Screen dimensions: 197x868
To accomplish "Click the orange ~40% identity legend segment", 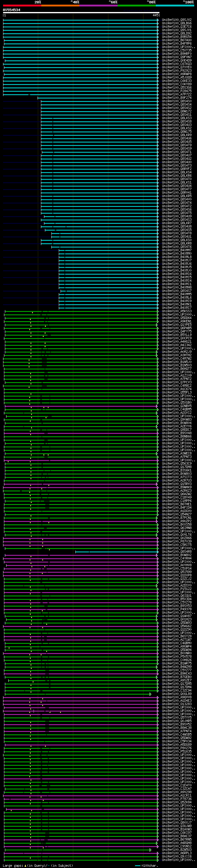I will coord(60,6).
